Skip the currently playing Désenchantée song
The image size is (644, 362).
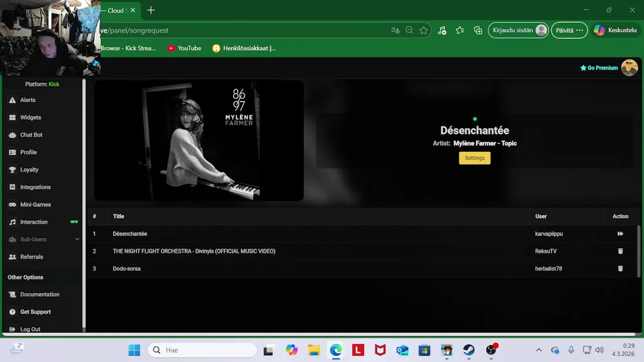click(620, 234)
